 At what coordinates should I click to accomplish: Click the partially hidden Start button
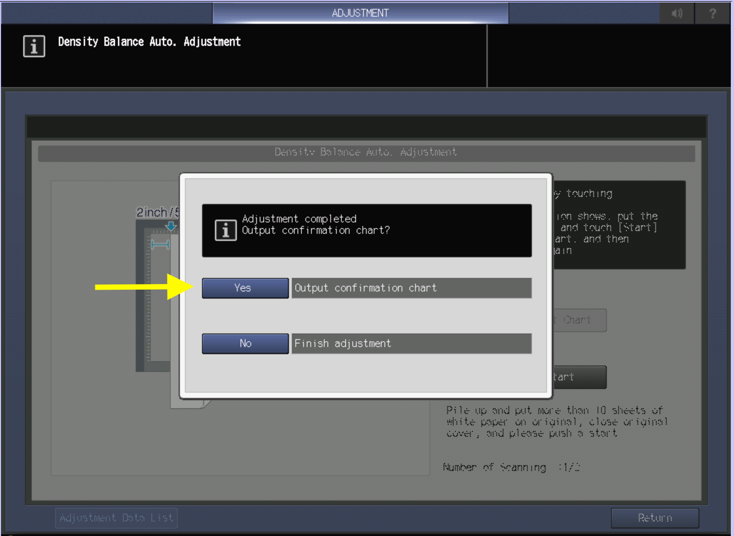pyautogui.click(x=579, y=377)
